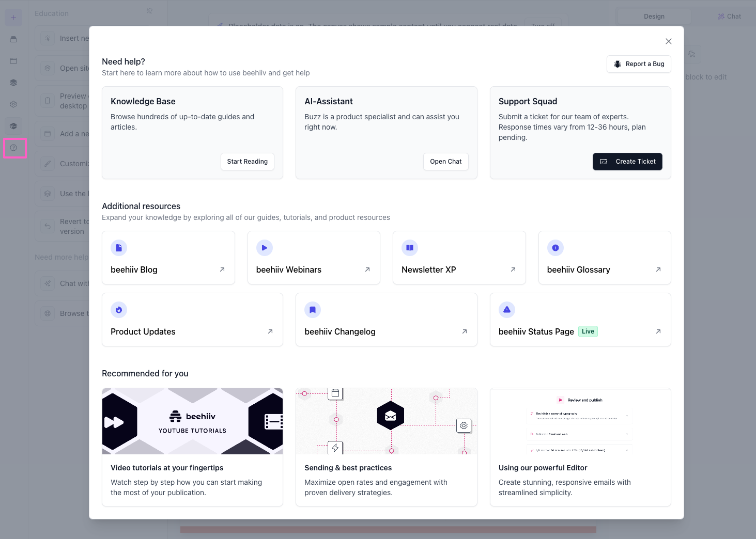
Task: Click the plus add icon in left sidebar
Action: [13, 18]
